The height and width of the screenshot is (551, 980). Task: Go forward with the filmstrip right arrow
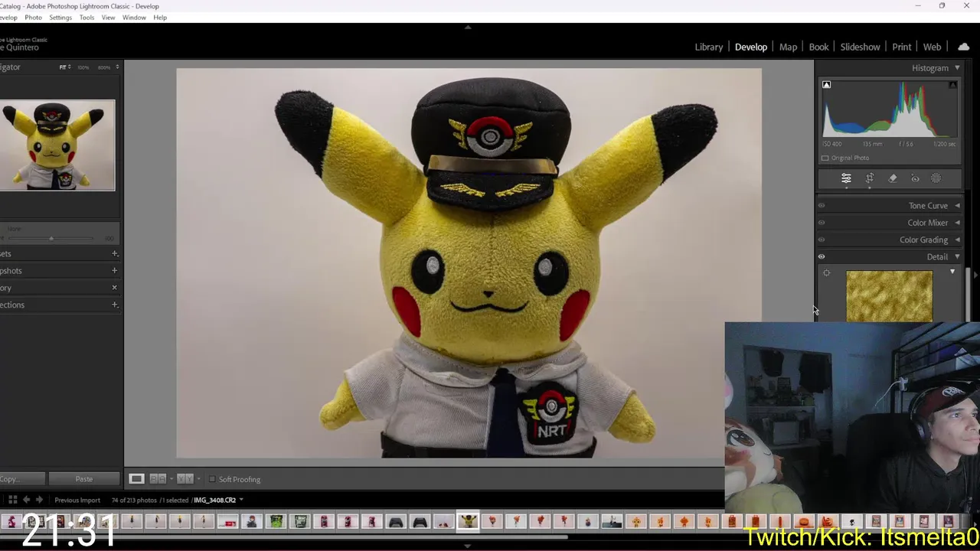tap(39, 500)
